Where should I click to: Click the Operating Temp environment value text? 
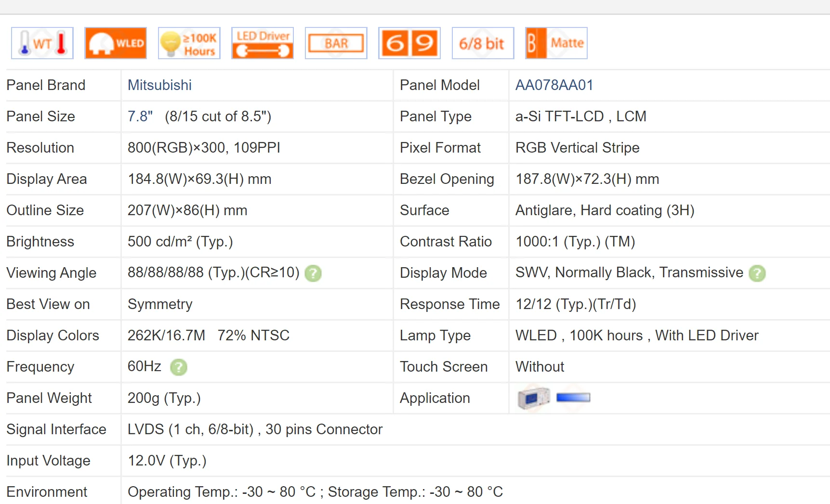(x=315, y=492)
